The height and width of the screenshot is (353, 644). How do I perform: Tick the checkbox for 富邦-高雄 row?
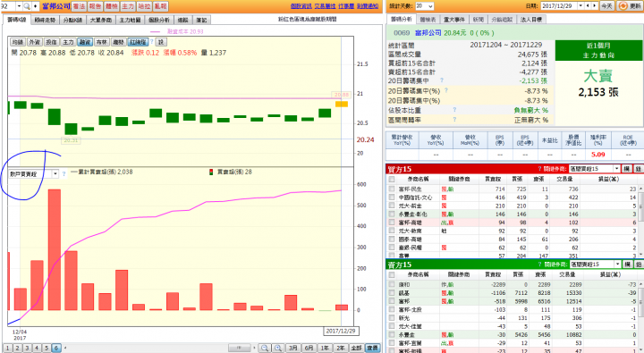pyautogui.click(x=392, y=223)
